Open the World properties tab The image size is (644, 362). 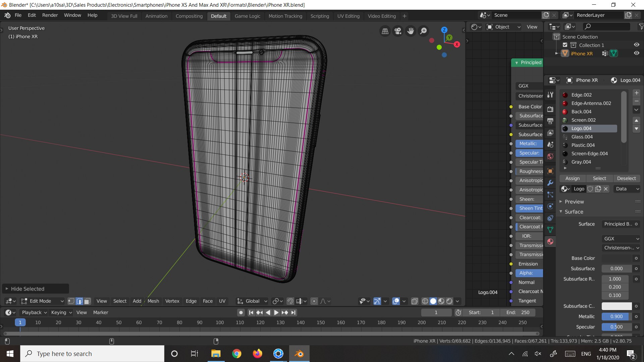[550, 156]
